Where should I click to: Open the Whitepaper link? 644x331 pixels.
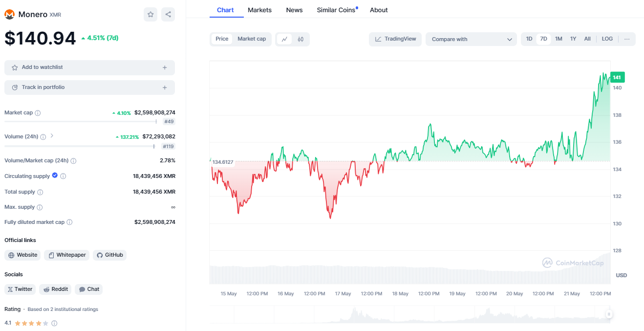(66, 255)
